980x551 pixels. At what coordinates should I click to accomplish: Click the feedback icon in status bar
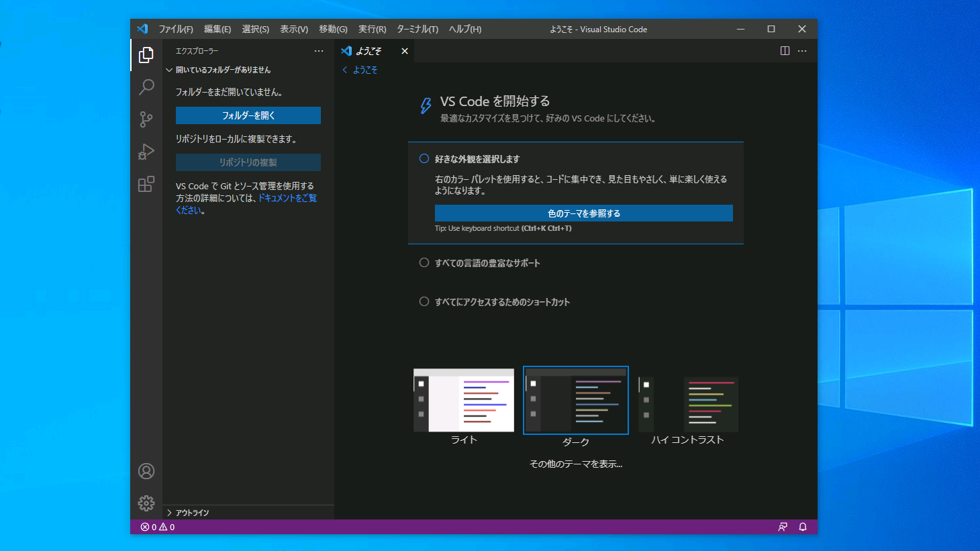point(783,527)
